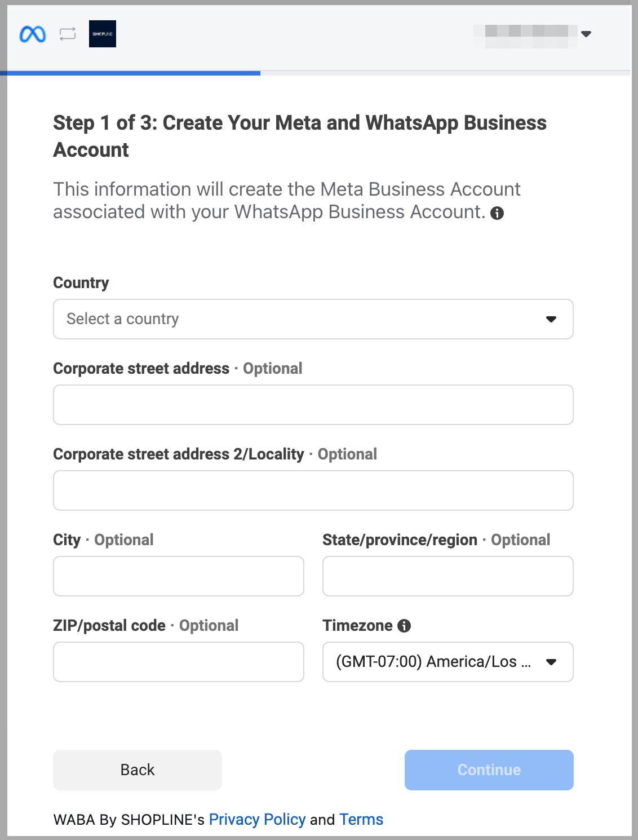Click the Country dropdown caret arrow
Viewport: 638px width, 840px height.
point(551,319)
